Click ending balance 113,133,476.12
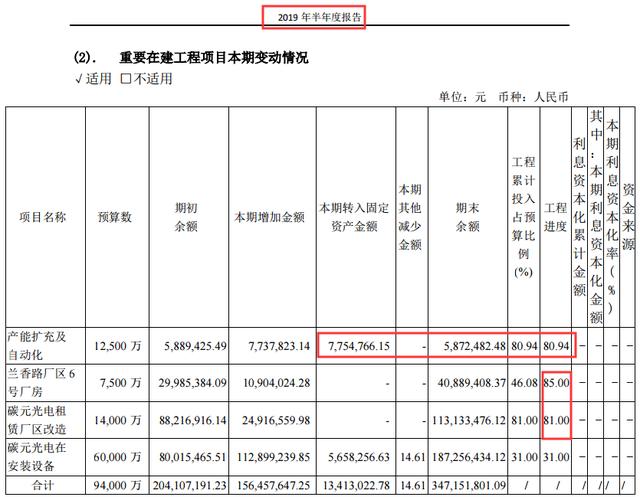 coord(469,420)
